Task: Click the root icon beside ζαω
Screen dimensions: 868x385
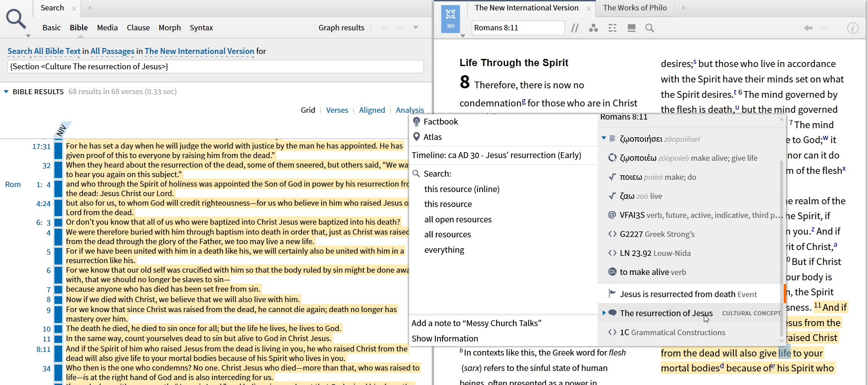Action: (x=612, y=196)
